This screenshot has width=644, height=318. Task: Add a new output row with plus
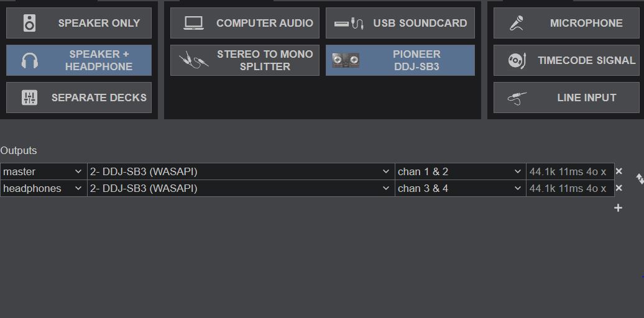[x=618, y=208]
